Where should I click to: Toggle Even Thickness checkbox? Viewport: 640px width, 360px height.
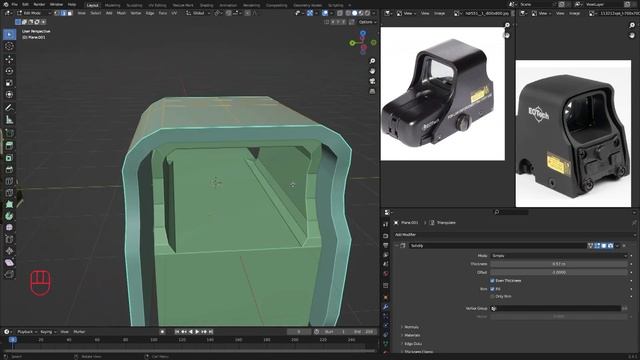[x=492, y=281]
